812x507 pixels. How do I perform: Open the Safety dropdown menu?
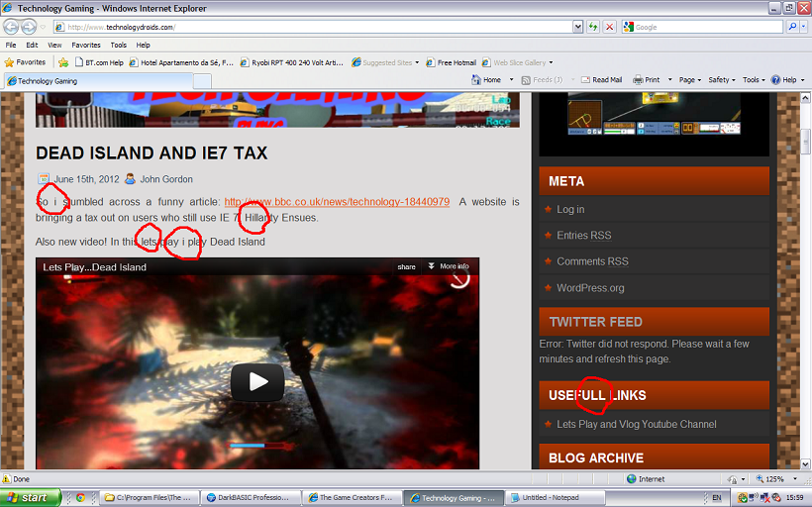tap(722, 80)
